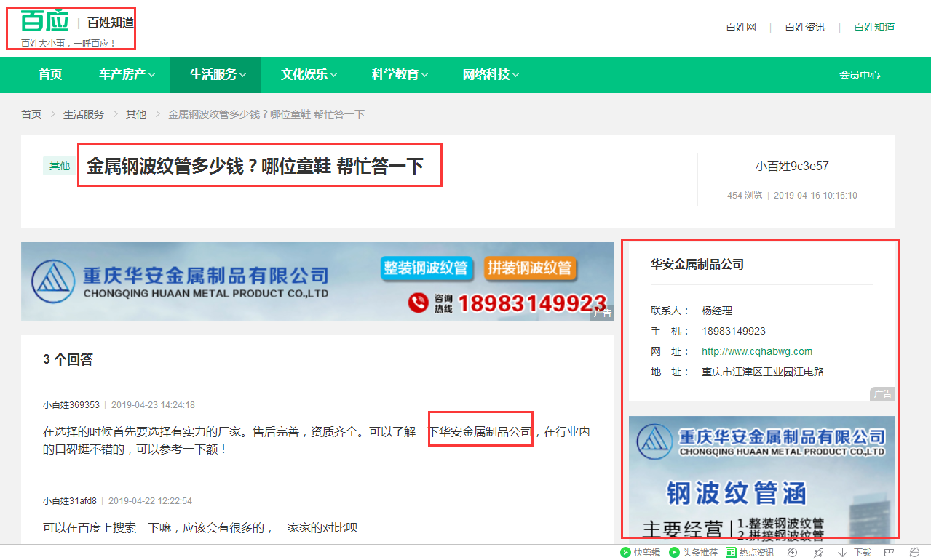Click the company logo in the sidebar ad image

click(654, 442)
